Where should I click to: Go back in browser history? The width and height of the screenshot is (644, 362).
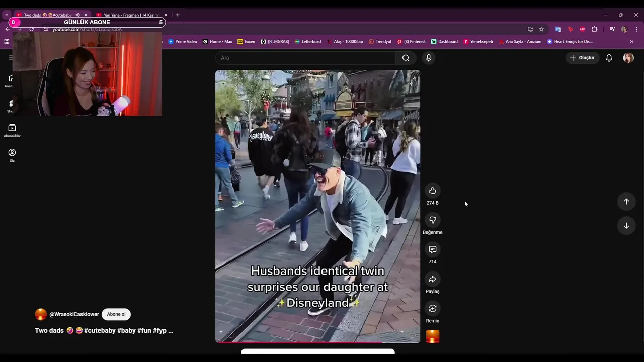point(7,29)
